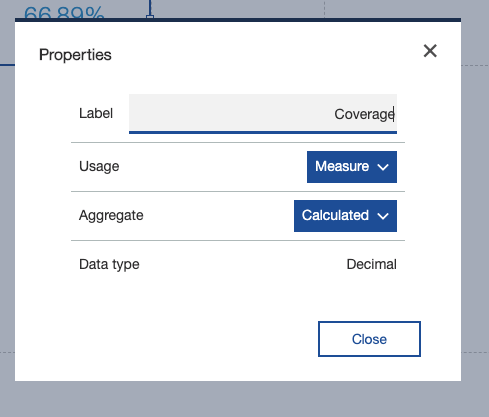489x417 pixels.
Task: Click the 66.89% value behind the dialog
Action: point(64,13)
